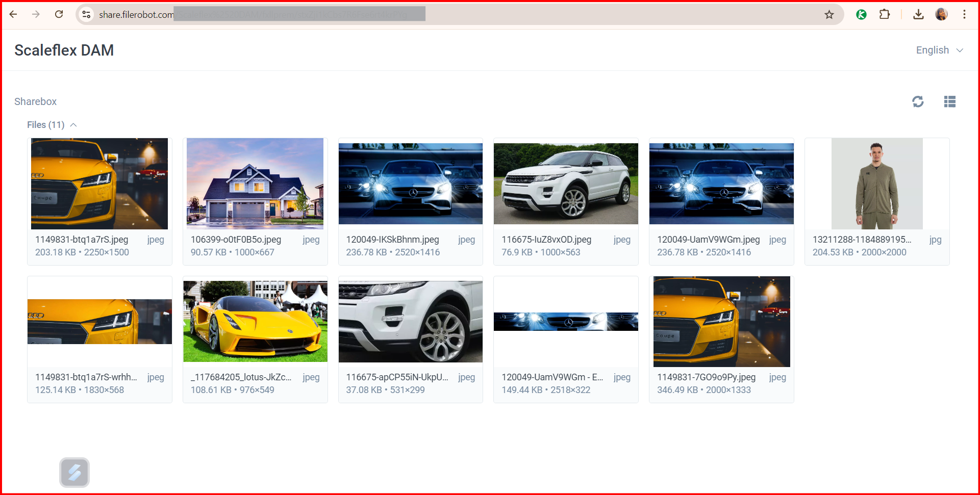The image size is (980, 495).
Task: Open the browser profile avatar
Action: (x=941, y=14)
